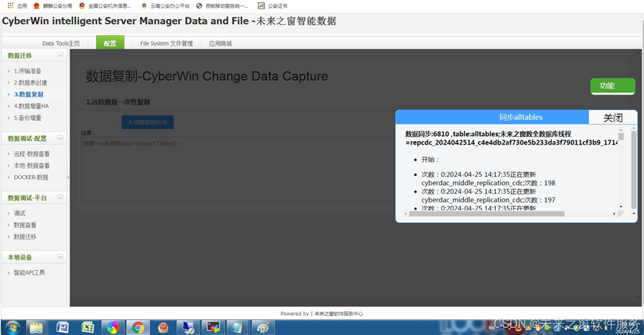Open the File System 文件管理 tab
The image size is (644, 335).
[x=166, y=43]
